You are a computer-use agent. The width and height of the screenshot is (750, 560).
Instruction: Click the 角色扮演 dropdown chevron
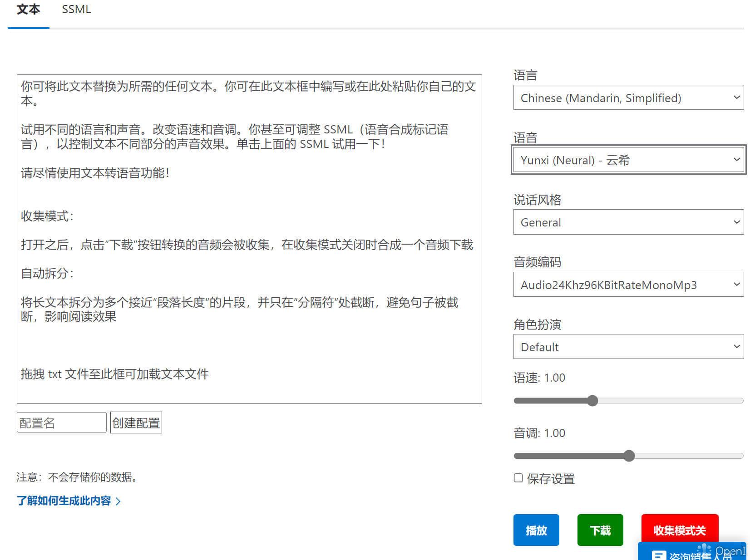click(736, 347)
